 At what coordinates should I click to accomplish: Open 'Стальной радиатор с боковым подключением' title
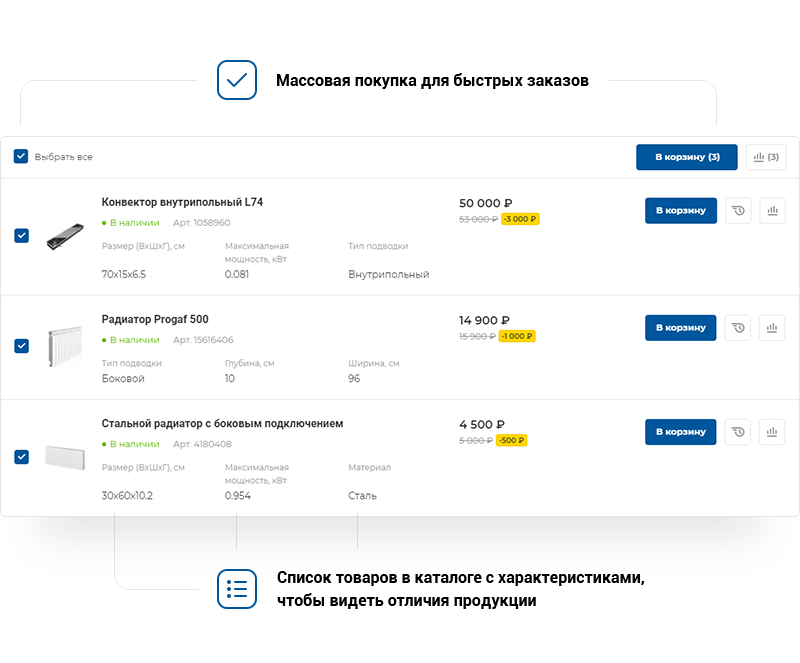(x=222, y=424)
